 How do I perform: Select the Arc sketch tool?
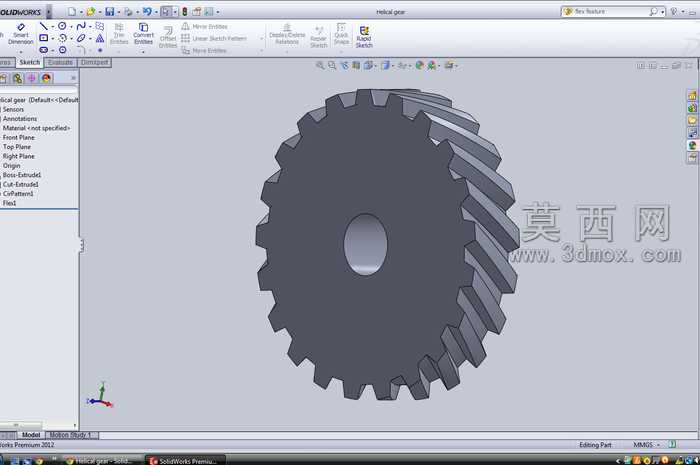(62, 38)
